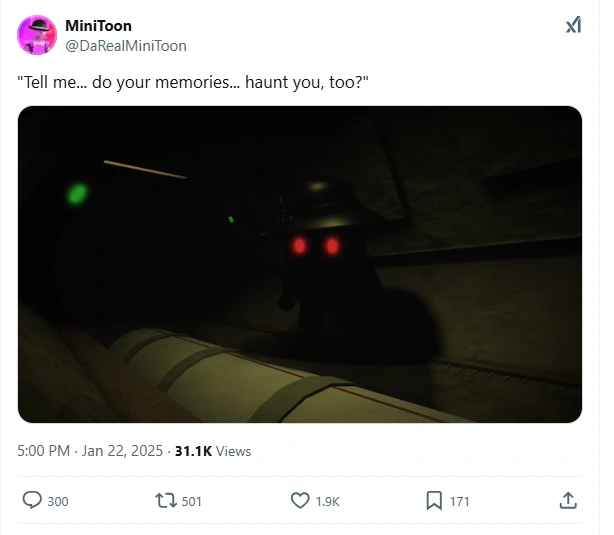Click the green light in the image

(x=77, y=194)
